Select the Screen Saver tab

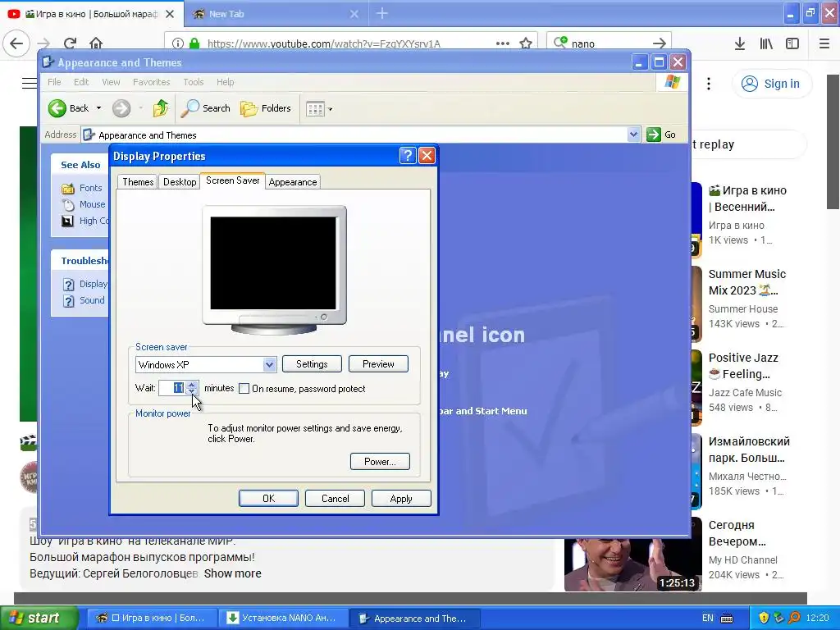(x=232, y=180)
